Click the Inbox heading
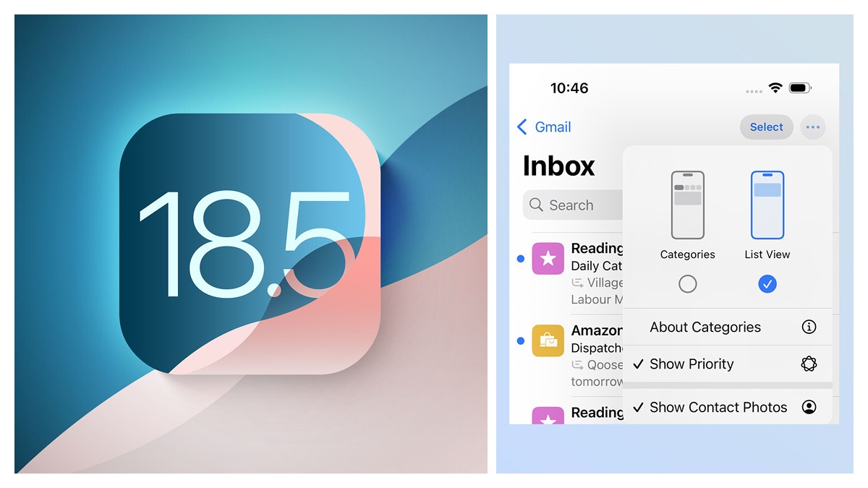The height and width of the screenshot is (488, 868). coord(558,166)
